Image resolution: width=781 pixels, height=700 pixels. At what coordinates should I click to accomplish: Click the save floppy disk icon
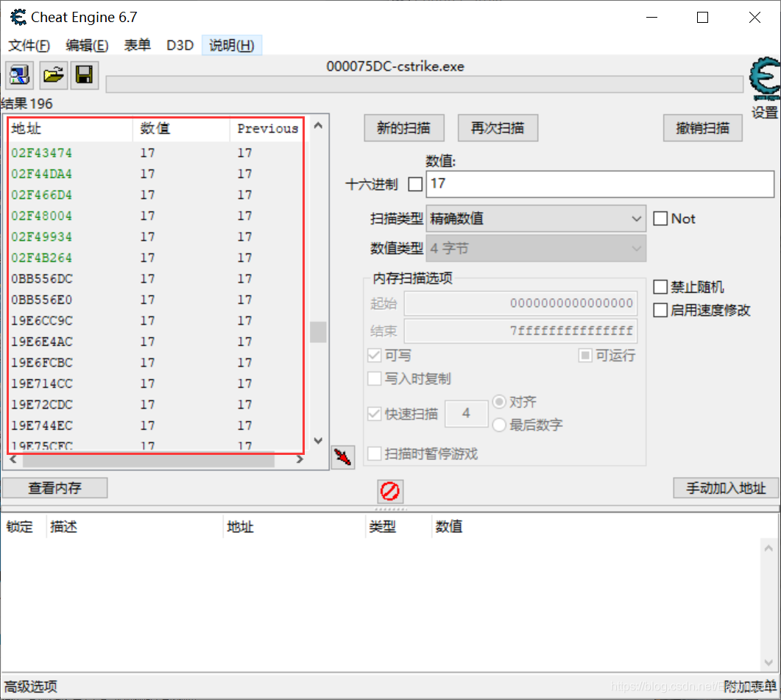coord(84,75)
